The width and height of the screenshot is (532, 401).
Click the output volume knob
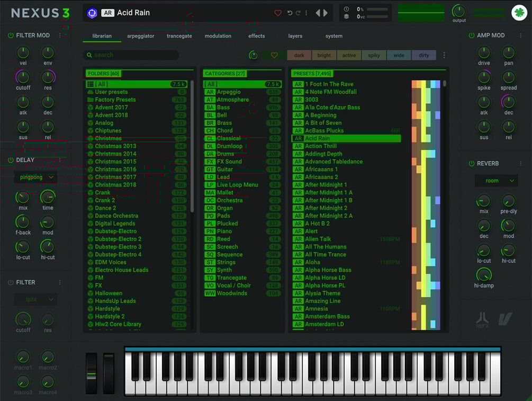(x=459, y=11)
